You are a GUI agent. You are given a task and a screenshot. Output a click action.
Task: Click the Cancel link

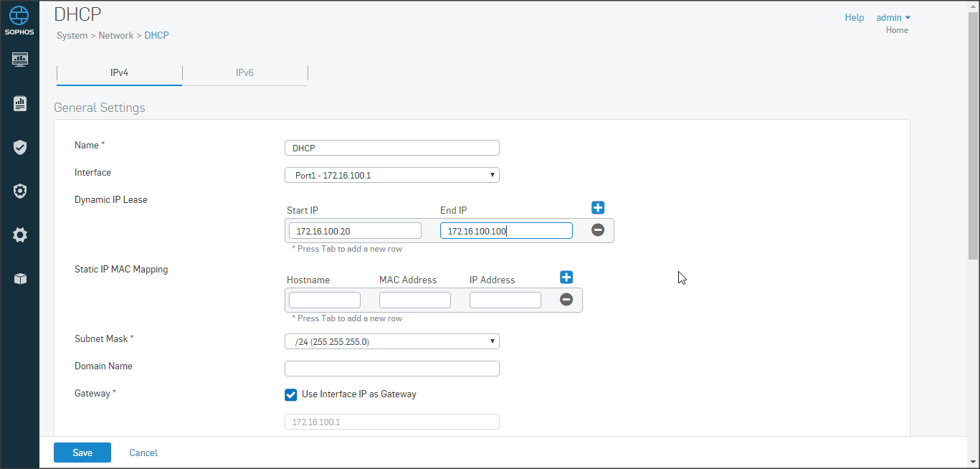(x=143, y=453)
